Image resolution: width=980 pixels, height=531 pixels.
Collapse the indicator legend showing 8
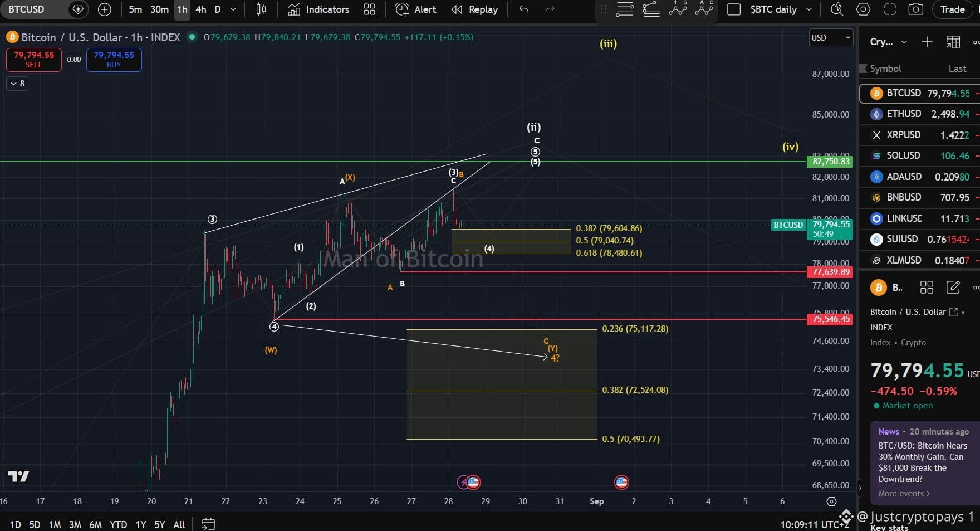tap(17, 84)
